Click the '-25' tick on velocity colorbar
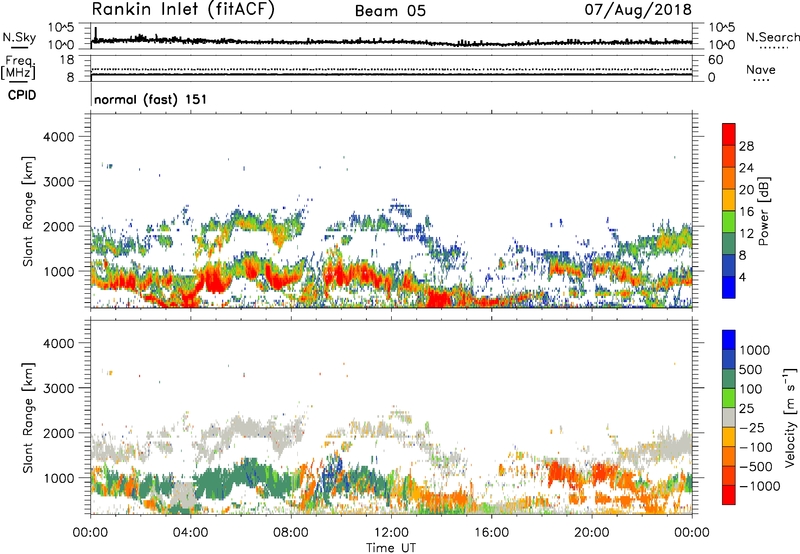800x554 pixels. tap(752, 427)
